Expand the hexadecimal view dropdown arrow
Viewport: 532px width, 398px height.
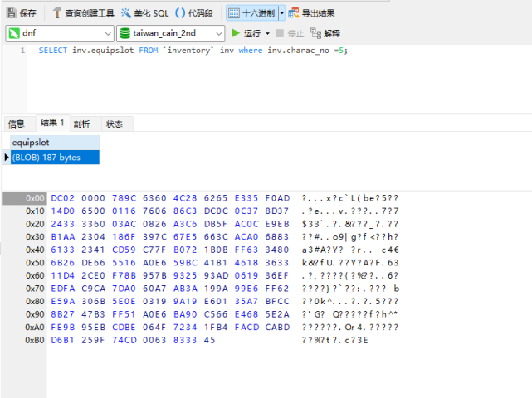[x=281, y=13]
